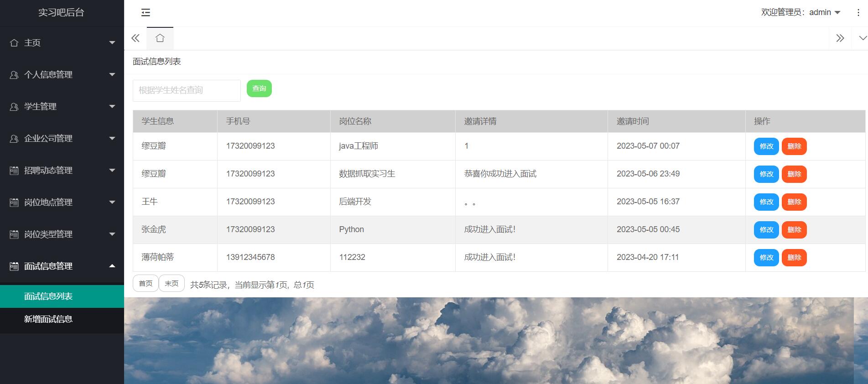Click the 面试信息管理 calendar icon
The width and height of the screenshot is (868, 384).
(x=14, y=266)
